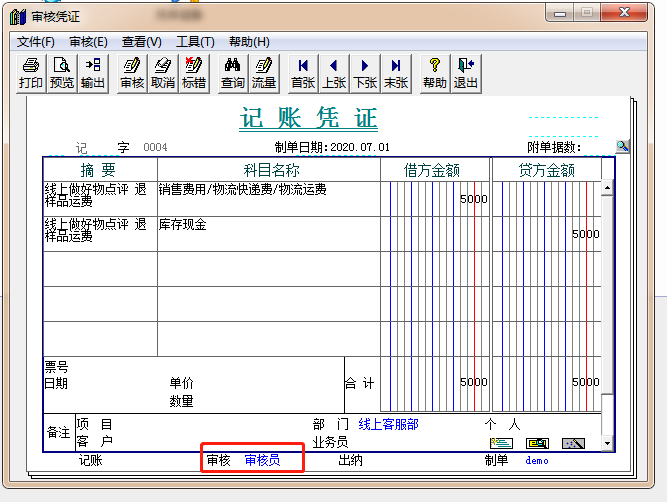Open the 工具(T) menu
667x502 pixels.
(x=195, y=42)
